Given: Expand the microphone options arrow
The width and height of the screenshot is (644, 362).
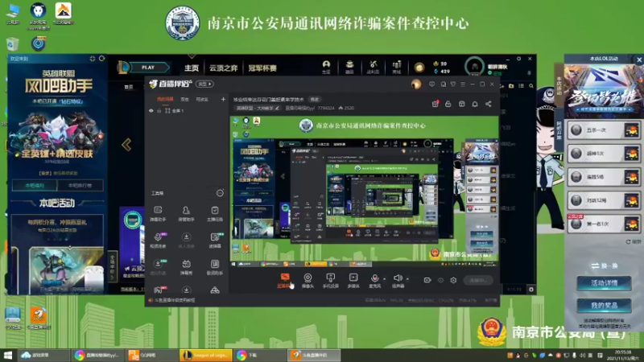Looking at the screenshot, I should (384, 279).
